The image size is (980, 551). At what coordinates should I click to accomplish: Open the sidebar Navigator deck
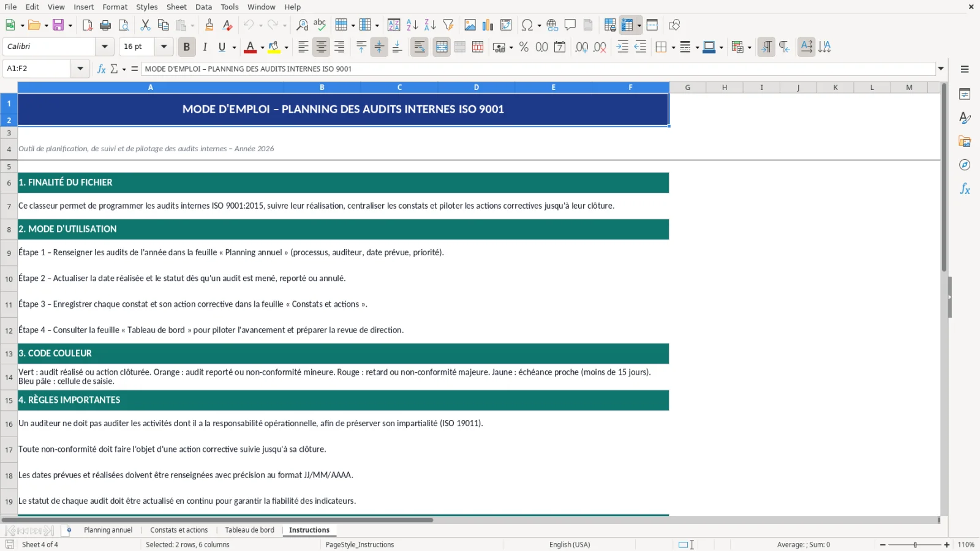pos(965,165)
